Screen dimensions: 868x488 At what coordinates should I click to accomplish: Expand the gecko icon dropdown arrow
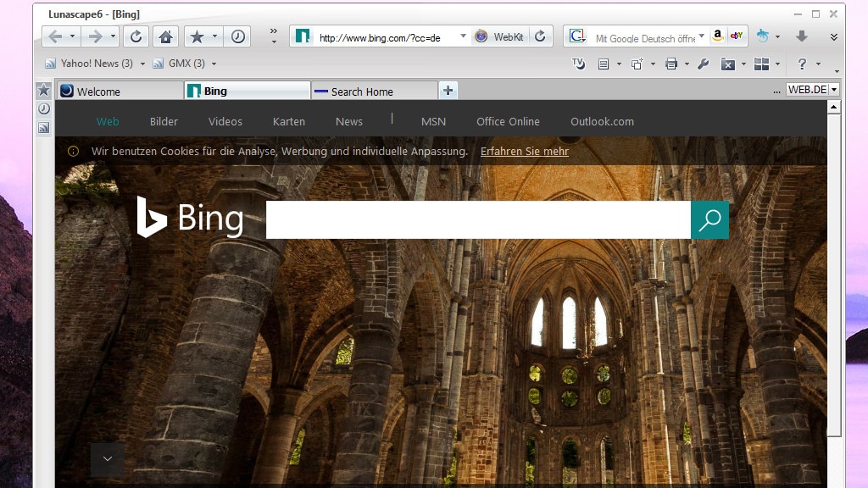click(x=778, y=36)
